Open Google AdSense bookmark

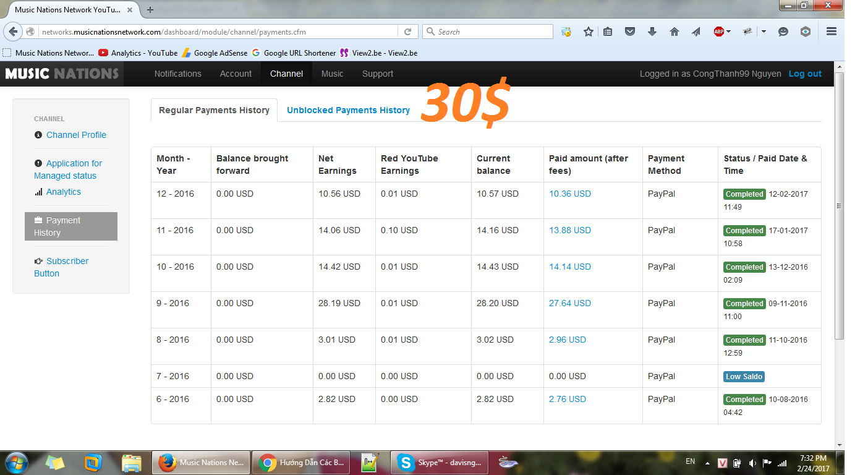click(x=215, y=53)
